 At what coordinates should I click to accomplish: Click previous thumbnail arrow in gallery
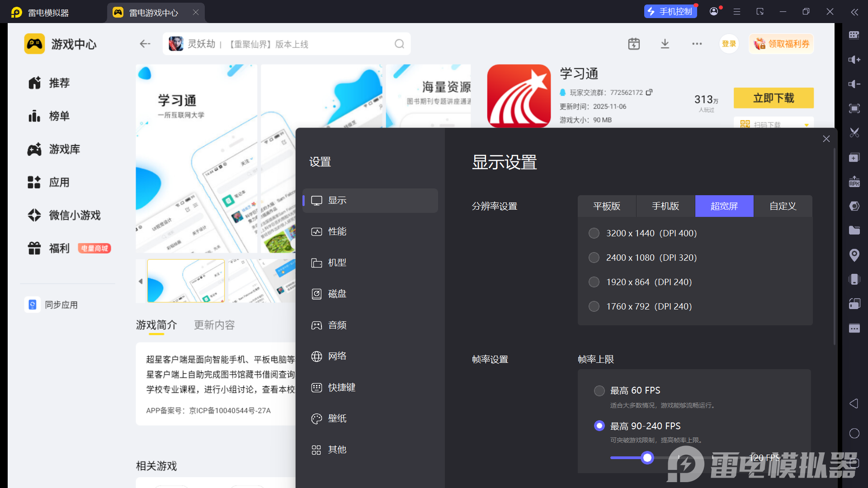pos(141,281)
